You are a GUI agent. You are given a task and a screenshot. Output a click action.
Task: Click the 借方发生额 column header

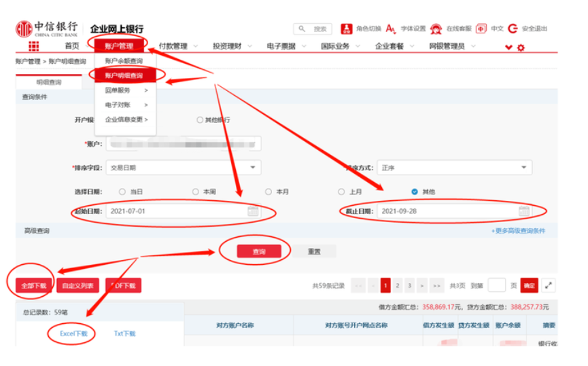click(438, 325)
